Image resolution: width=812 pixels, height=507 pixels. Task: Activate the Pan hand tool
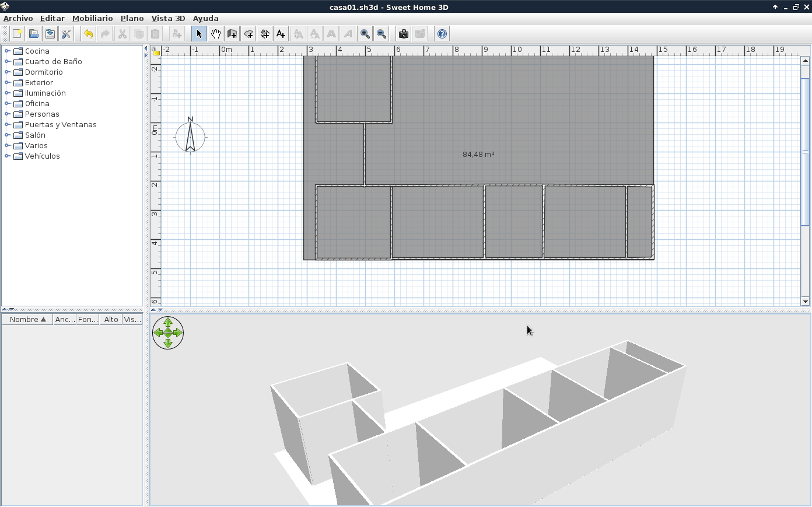[x=215, y=34]
